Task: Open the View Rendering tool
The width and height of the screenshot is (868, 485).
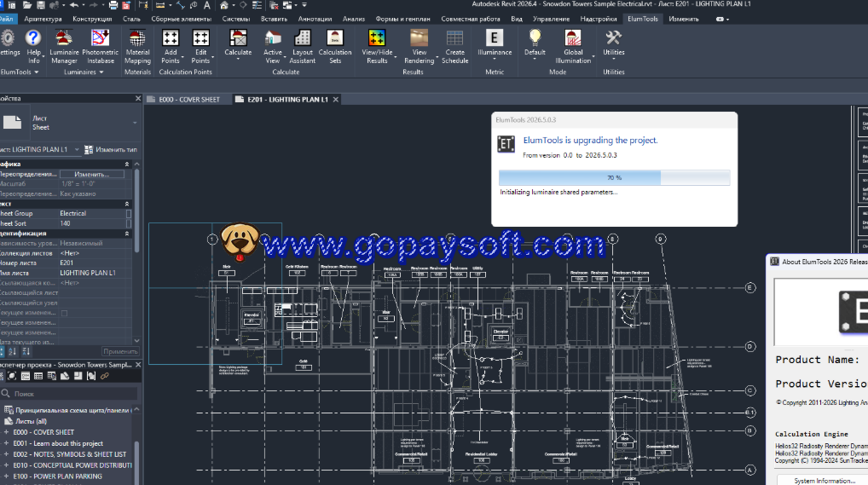Action: click(x=419, y=45)
